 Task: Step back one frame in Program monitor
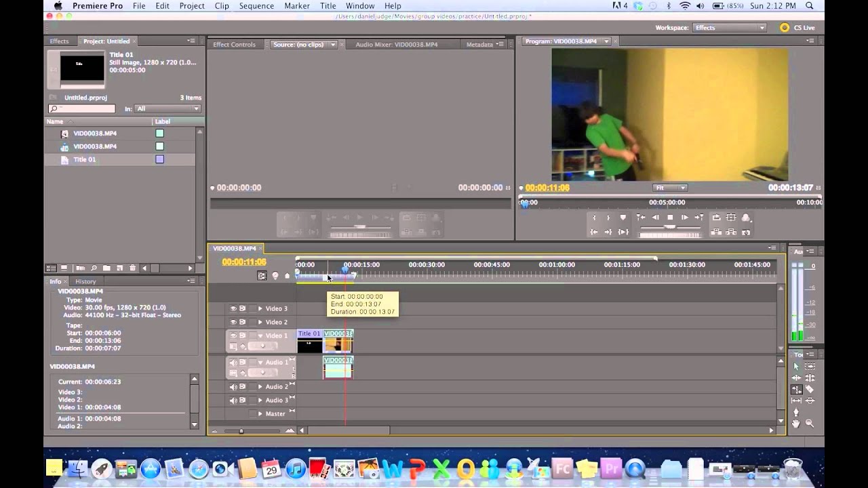pos(655,218)
